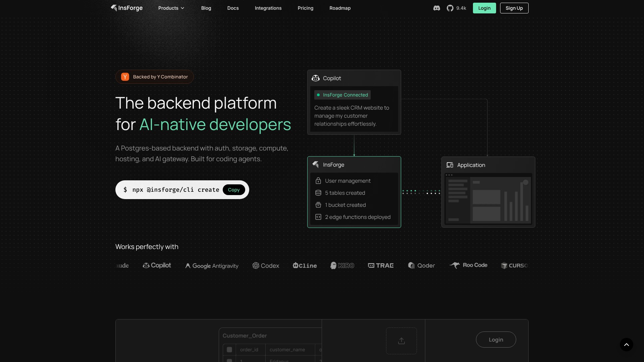Click the Y Combinator logo icon
The image size is (644, 362).
click(x=125, y=77)
